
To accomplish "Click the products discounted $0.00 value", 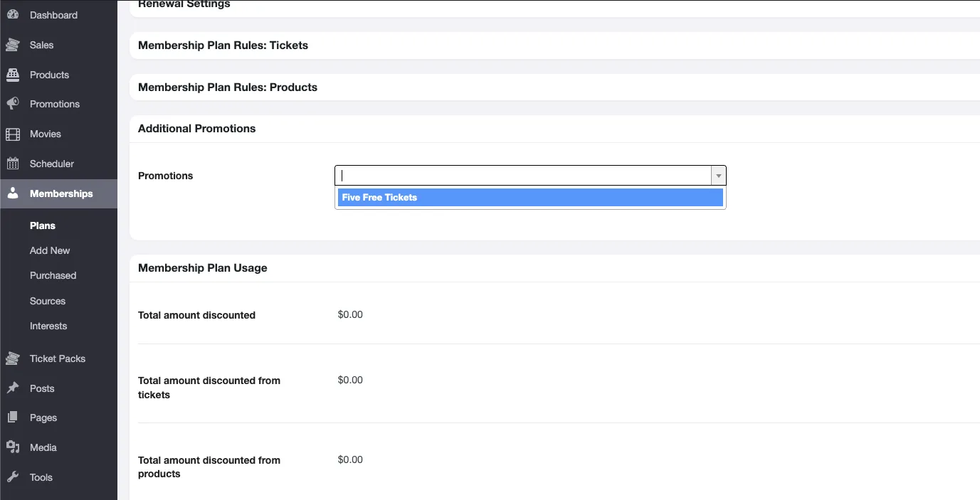I will [350, 459].
